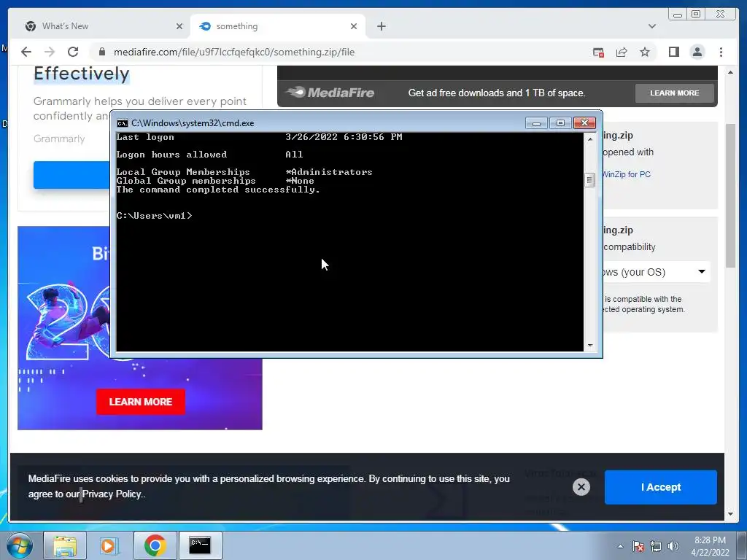The image size is (747, 560).
Task: Open a new tab with the plus button
Action: (381, 26)
